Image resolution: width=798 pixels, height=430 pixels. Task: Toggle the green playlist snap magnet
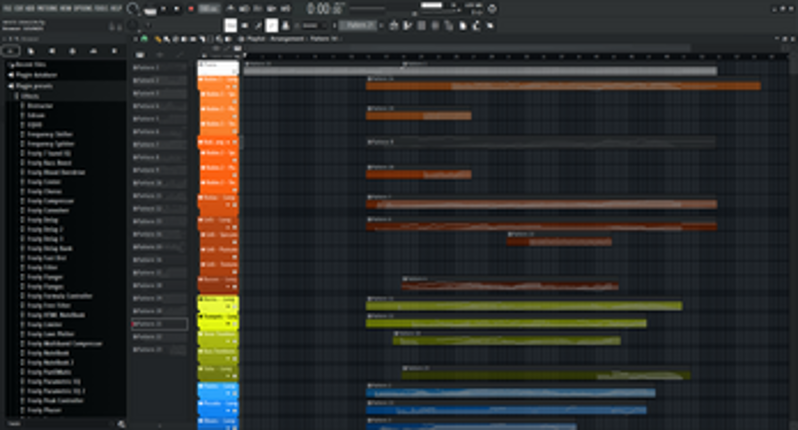145,39
